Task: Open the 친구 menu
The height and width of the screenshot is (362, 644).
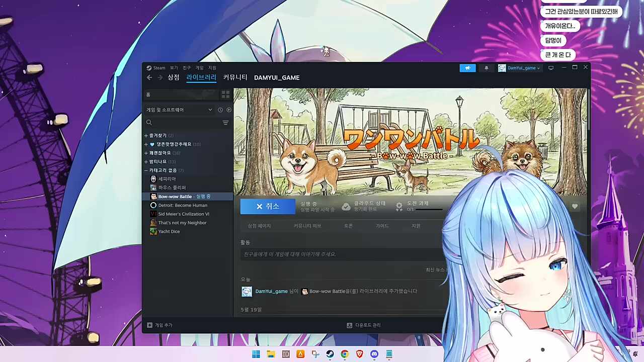Action: pyautogui.click(x=187, y=68)
